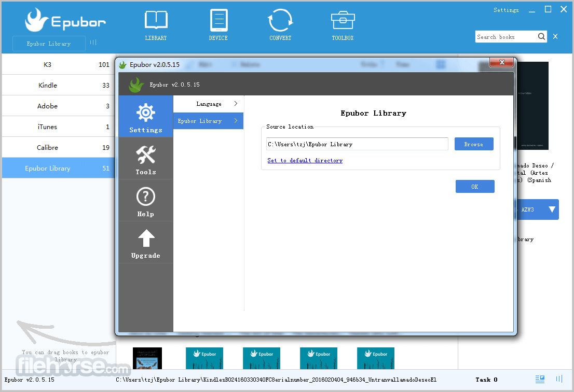The width and height of the screenshot is (574, 392).
Task: Toggle the panel handle icon in status bar
Action: click(x=559, y=379)
